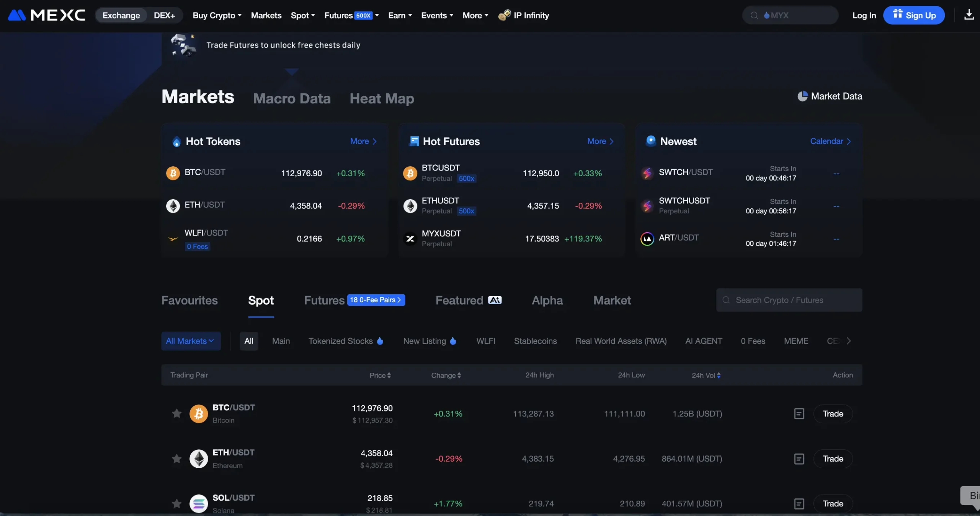Show more categories with the right chevron
Viewport: 980px width, 516px height.
[x=849, y=341]
